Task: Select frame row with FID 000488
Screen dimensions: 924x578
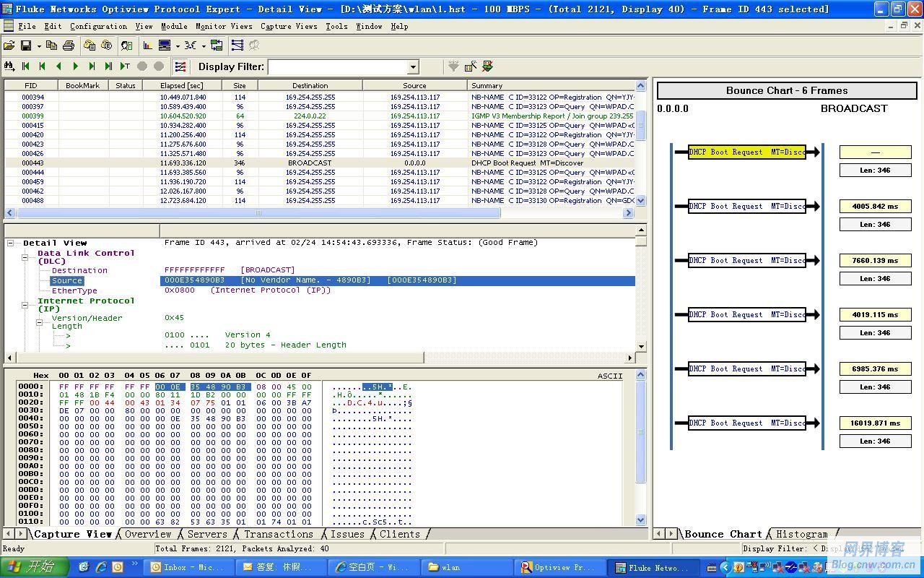Action: pyautogui.click(x=320, y=200)
